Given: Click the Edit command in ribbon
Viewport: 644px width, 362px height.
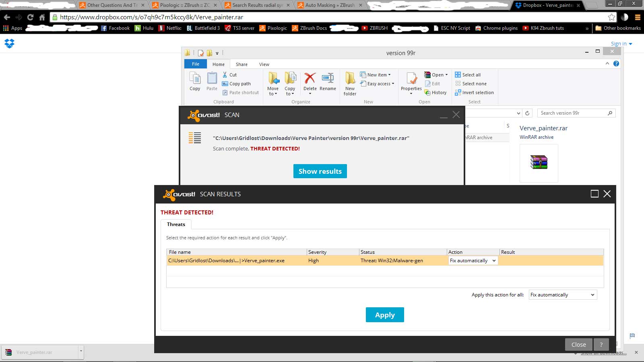Looking at the screenshot, I should (432, 84).
